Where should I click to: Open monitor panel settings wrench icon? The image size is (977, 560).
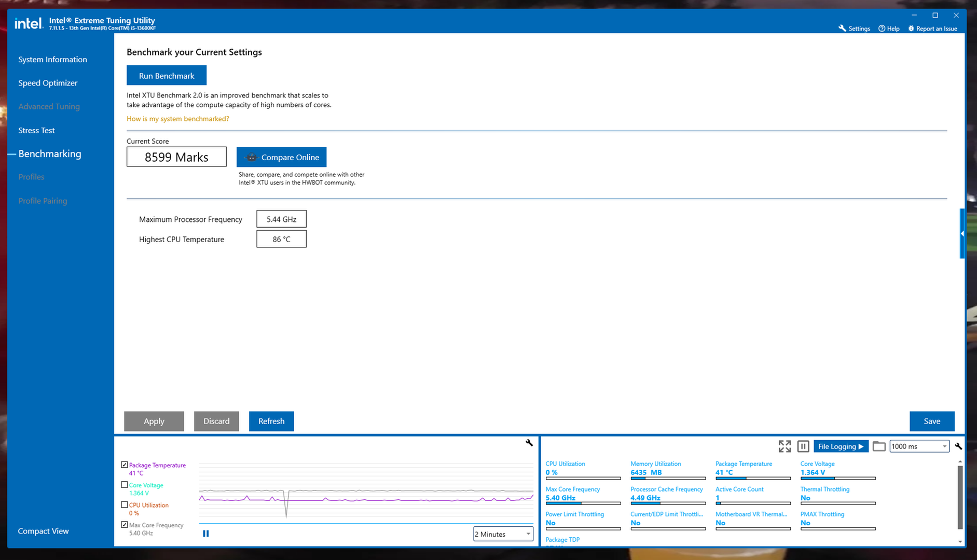click(x=958, y=446)
